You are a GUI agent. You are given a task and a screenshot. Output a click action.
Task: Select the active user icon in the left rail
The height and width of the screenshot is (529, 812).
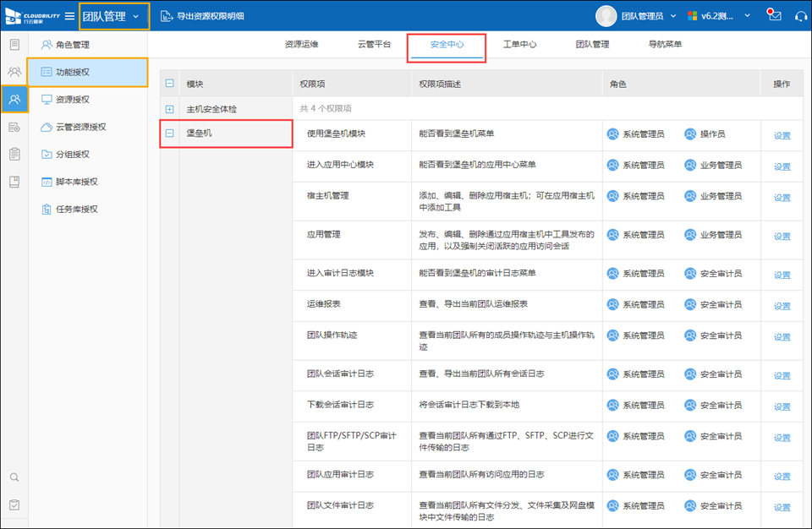14,99
